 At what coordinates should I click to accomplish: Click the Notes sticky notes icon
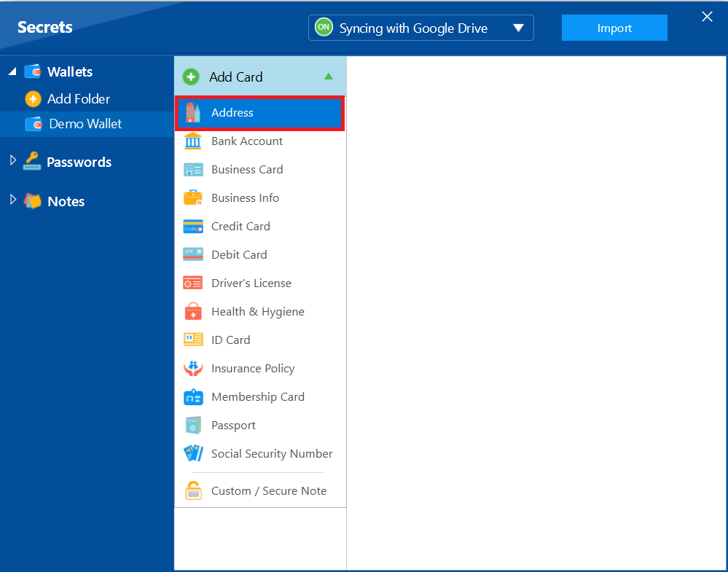(x=33, y=201)
